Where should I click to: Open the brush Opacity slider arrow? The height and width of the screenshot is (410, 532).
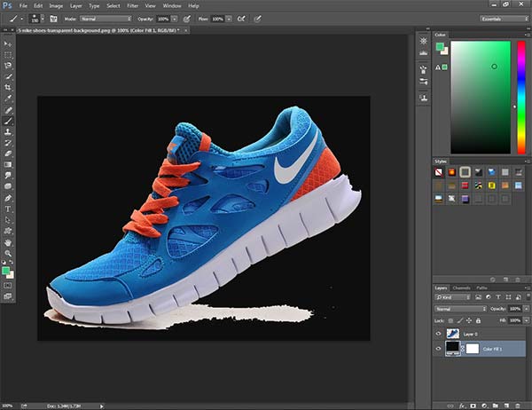[x=175, y=19]
